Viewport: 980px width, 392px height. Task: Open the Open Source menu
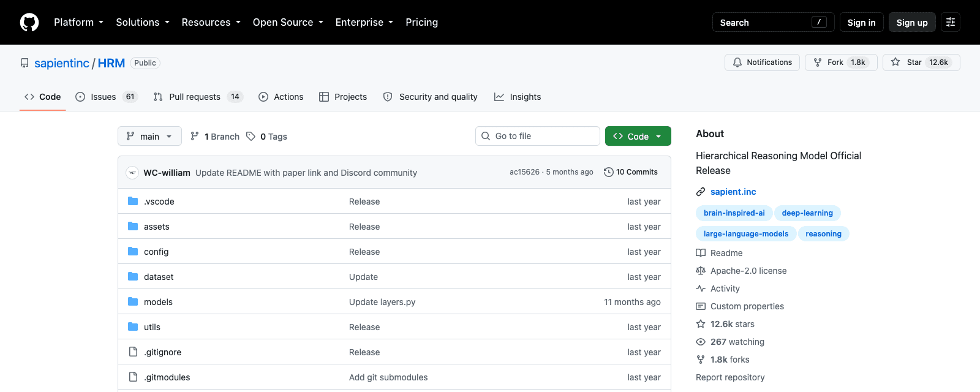pyautogui.click(x=288, y=22)
